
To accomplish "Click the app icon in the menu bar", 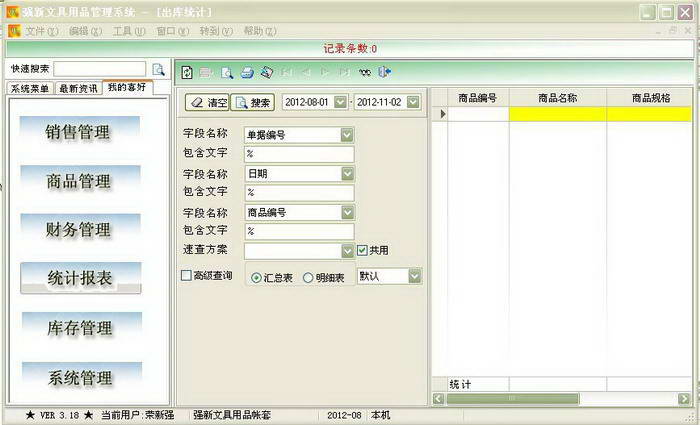I will pos(14,31).
